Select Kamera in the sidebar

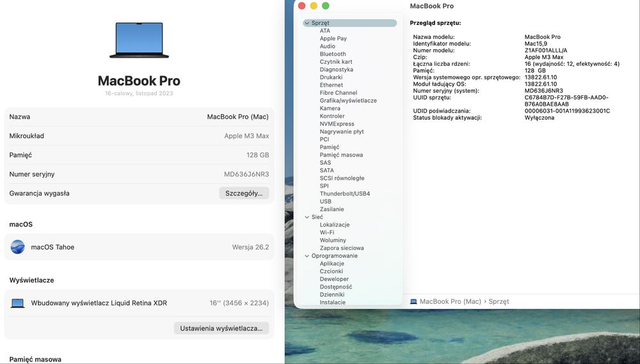pyautogui.click(x=330, y=108)
